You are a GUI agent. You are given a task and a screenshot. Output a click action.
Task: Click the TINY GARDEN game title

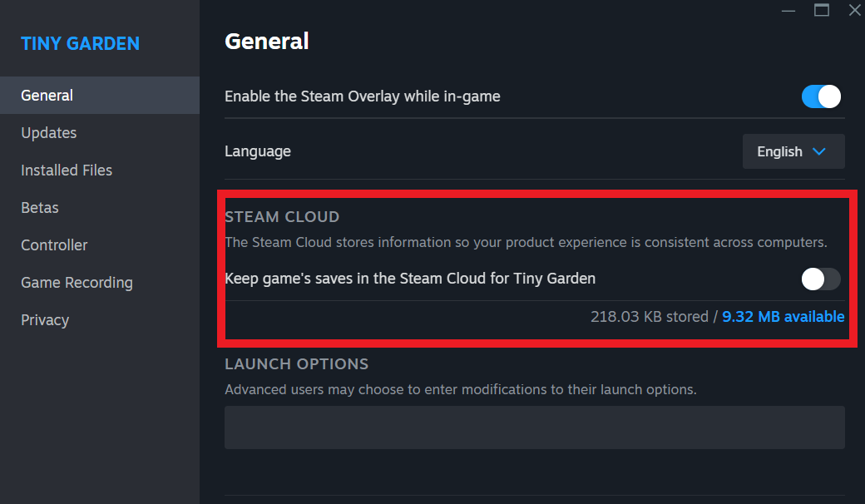click(x=80, y=43)
